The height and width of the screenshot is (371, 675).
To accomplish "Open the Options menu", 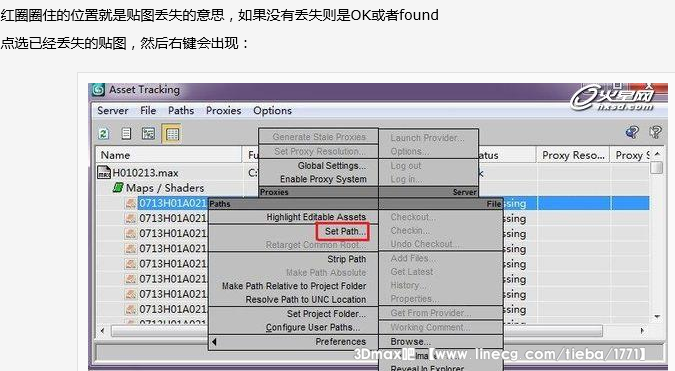I will pos(272,111).
